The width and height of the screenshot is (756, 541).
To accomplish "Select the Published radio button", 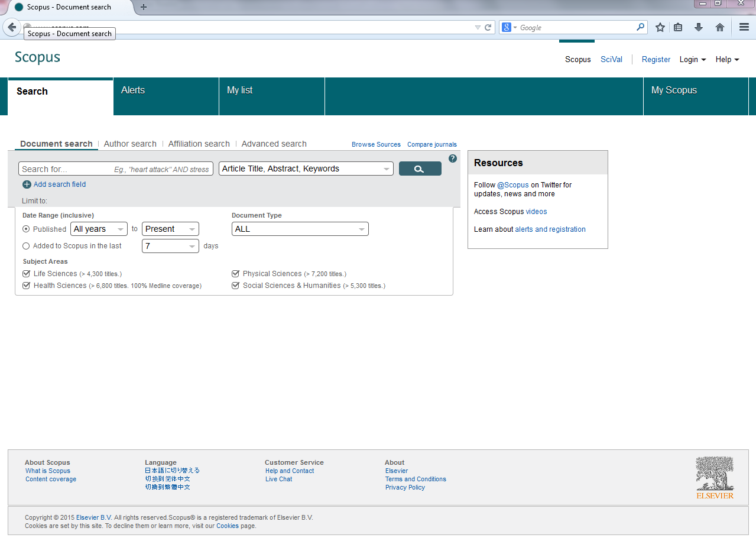I will pyautogui.click(x=26, y=229).
